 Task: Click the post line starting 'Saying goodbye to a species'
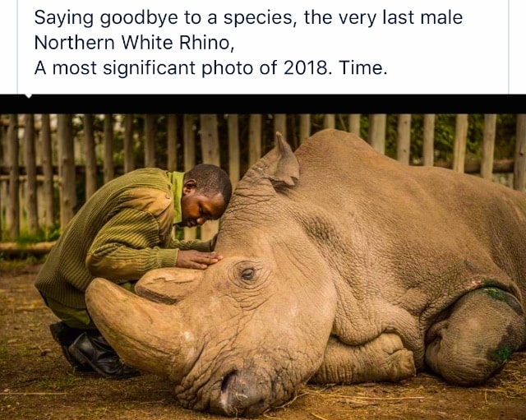pos(248,17)
